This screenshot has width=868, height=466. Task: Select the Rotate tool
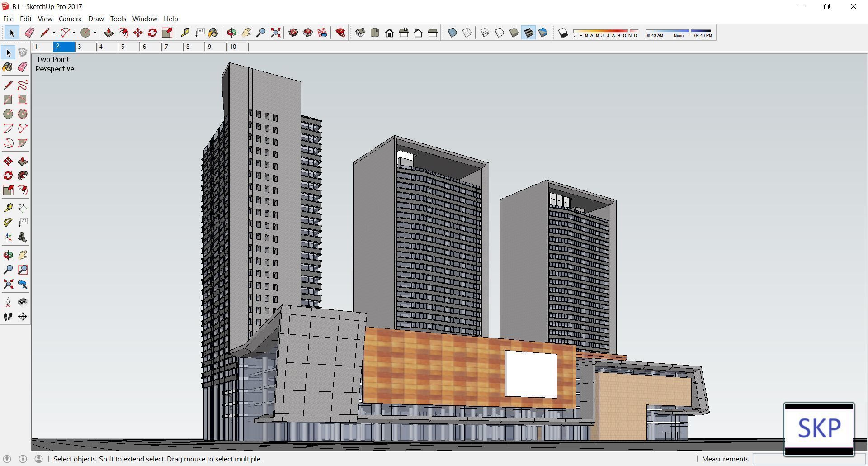point(152,32)
